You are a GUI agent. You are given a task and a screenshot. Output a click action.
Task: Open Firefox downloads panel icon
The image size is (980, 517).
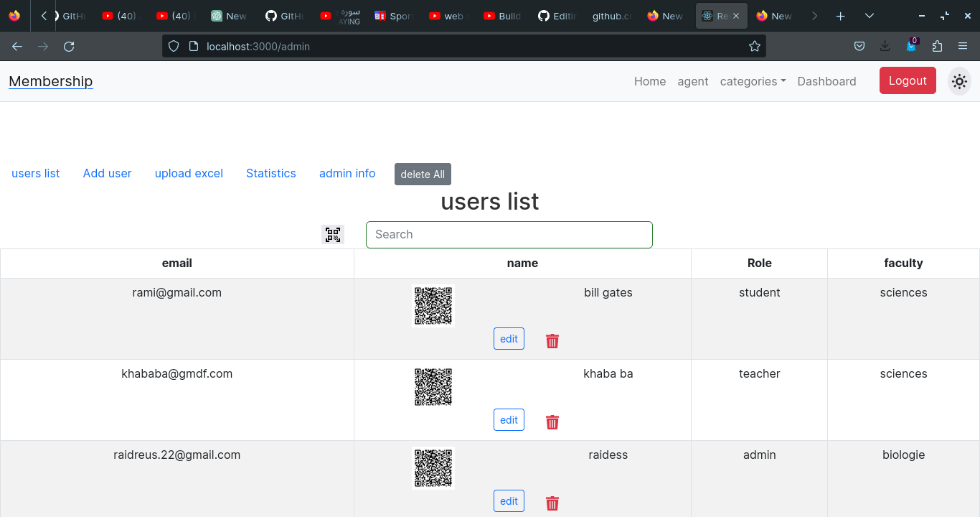point(885,46)
